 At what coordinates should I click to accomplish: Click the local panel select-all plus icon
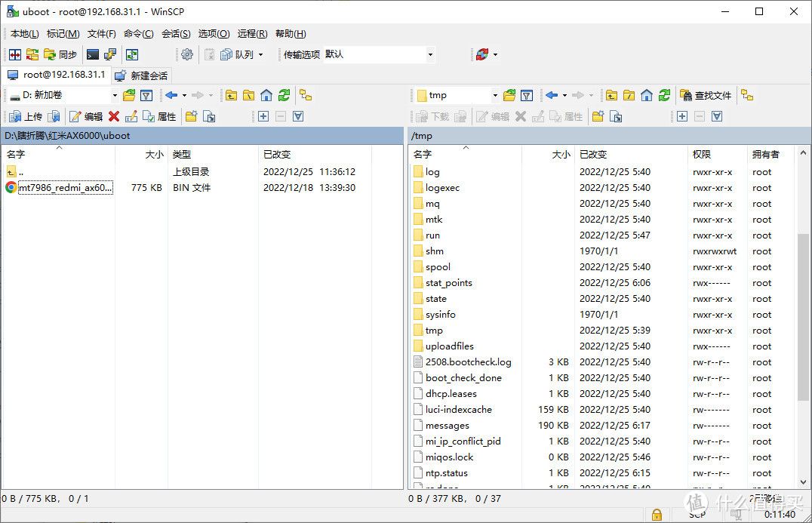[x=263, y=116]
